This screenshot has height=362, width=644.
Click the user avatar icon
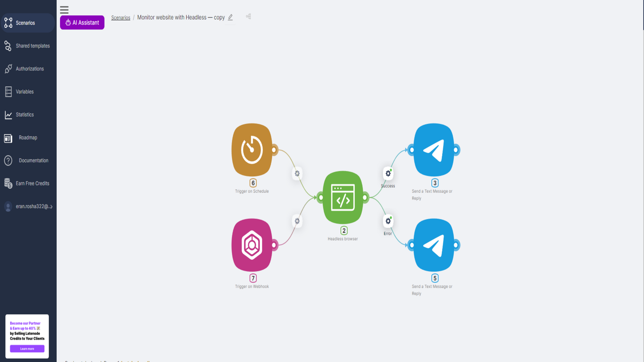click(8, 206)
